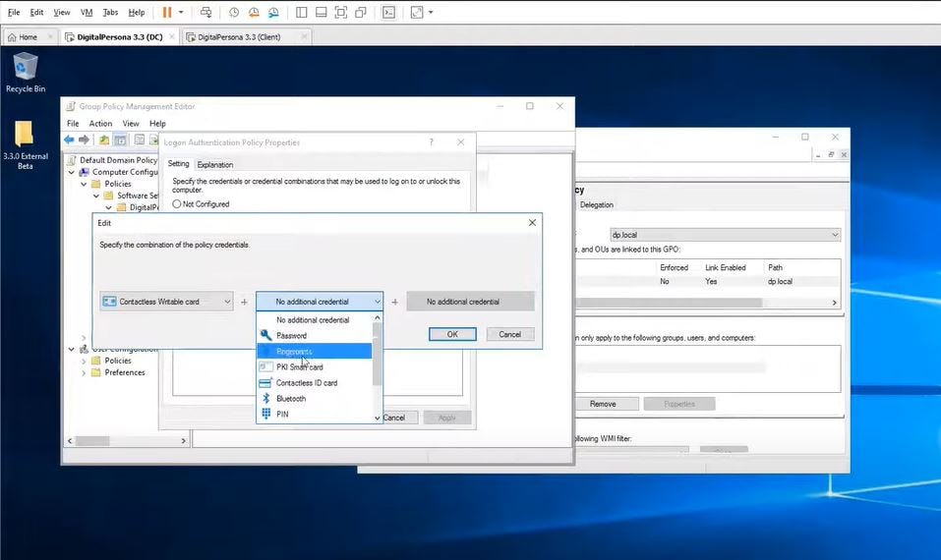Revert the VM to its snapshot
Screen dimensions: 941x560
click(x=254, y=12)
